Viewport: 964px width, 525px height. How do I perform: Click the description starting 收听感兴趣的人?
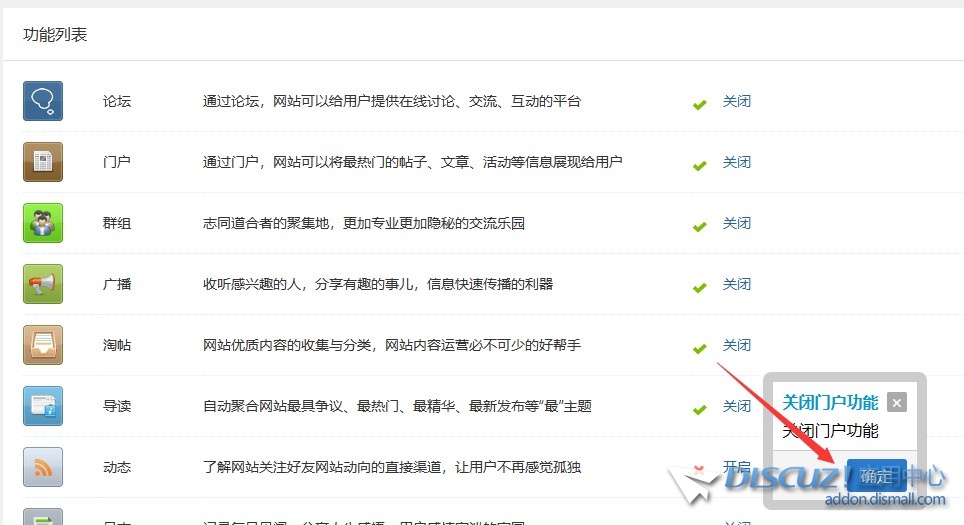point(378,283)
